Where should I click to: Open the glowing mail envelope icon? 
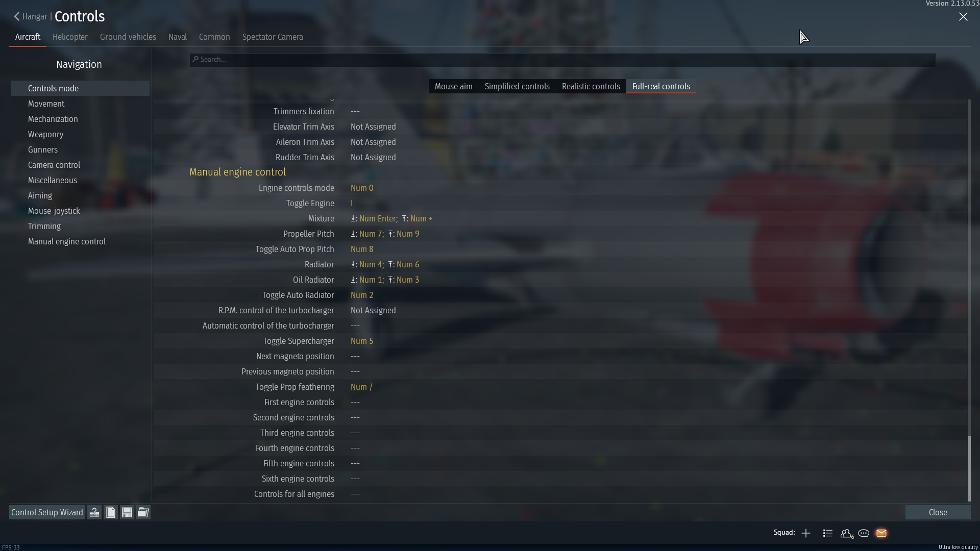(881, 533)
